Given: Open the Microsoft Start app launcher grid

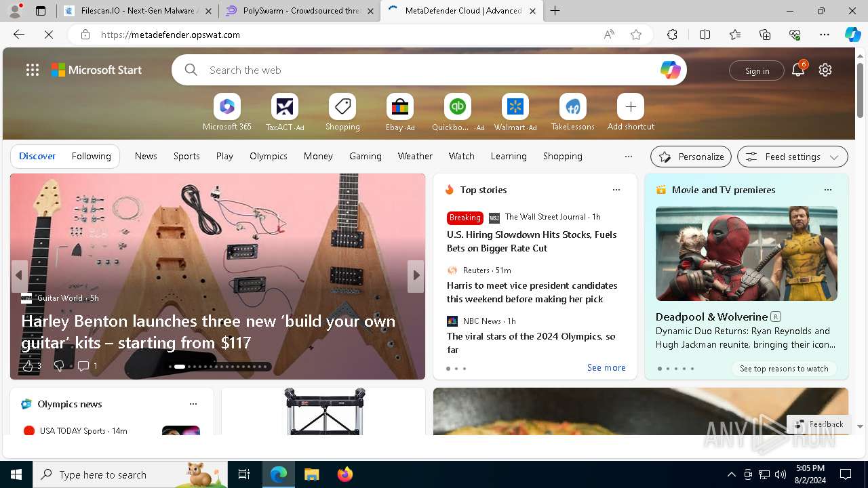Looking at the screenshot, I should pyautogui.click(x=33, y=70).
